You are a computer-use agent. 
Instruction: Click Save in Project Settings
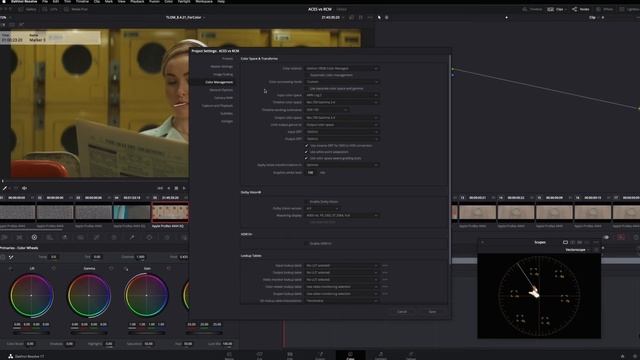click(432, 311)
